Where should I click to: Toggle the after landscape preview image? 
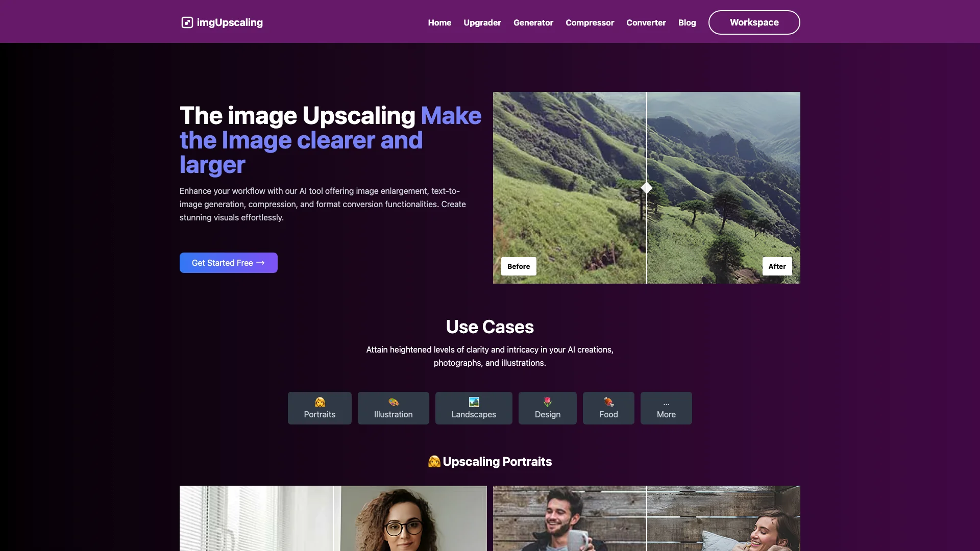pyautogui.click(x=777, y=266)
